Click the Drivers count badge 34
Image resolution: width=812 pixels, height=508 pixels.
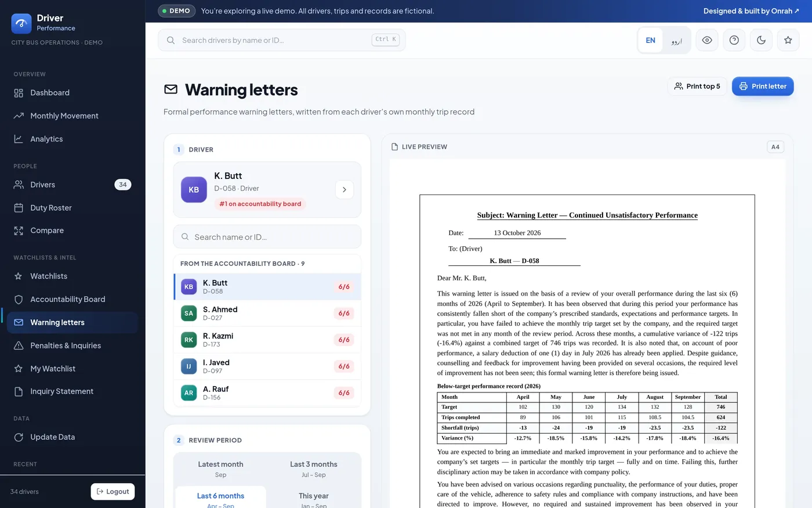point(123,185)
